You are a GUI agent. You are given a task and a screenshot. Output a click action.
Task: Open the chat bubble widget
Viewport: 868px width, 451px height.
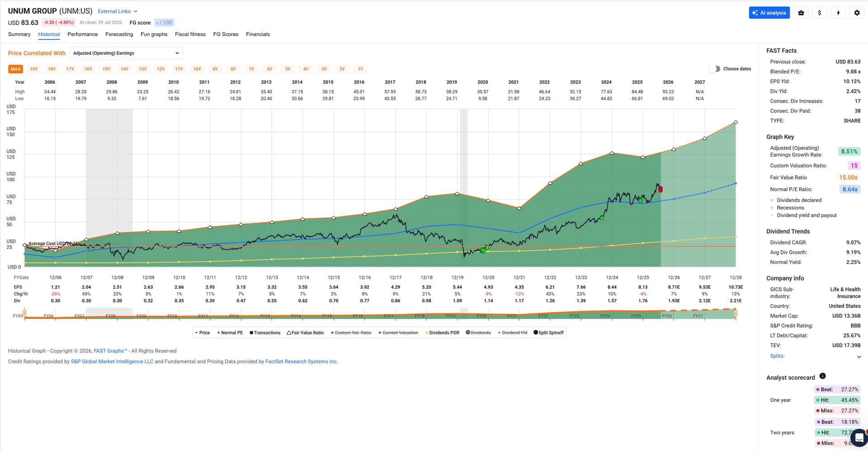coord(859,438)
